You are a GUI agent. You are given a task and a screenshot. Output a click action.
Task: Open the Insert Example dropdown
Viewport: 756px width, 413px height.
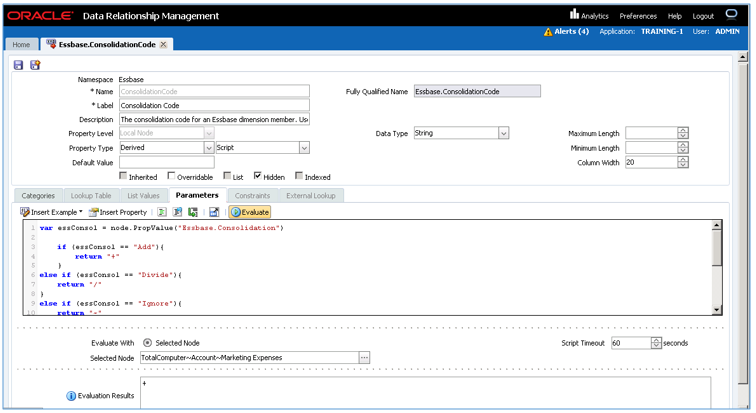pos(51,212)
